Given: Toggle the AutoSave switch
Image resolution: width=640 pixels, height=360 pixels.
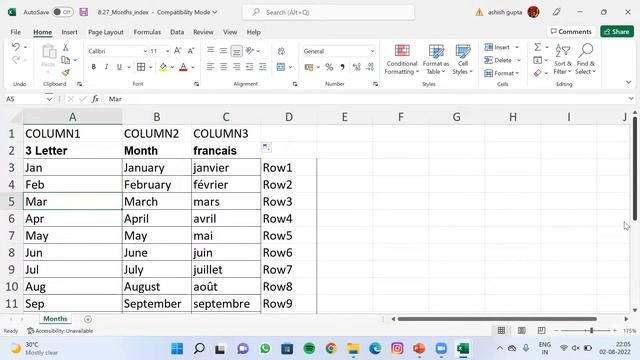Looking at the screenshot, I should point(62,12).
